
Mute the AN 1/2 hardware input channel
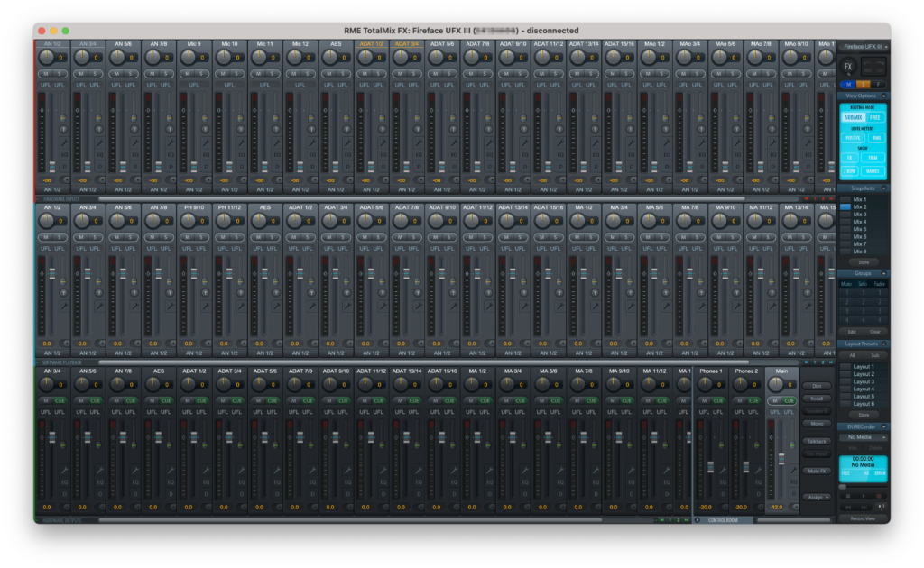click(46, 73)
